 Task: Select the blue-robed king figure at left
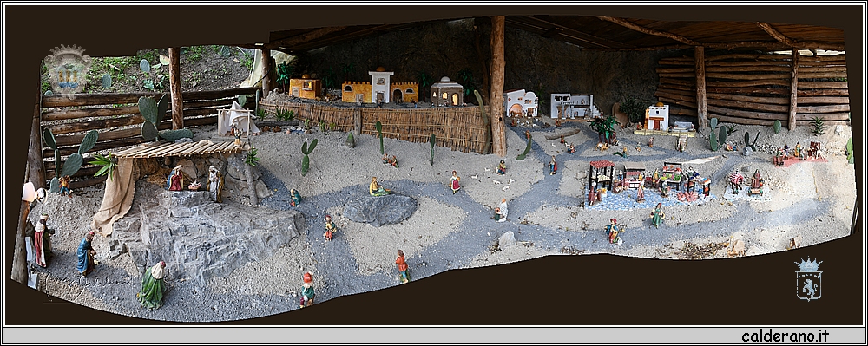click(86, 253)
